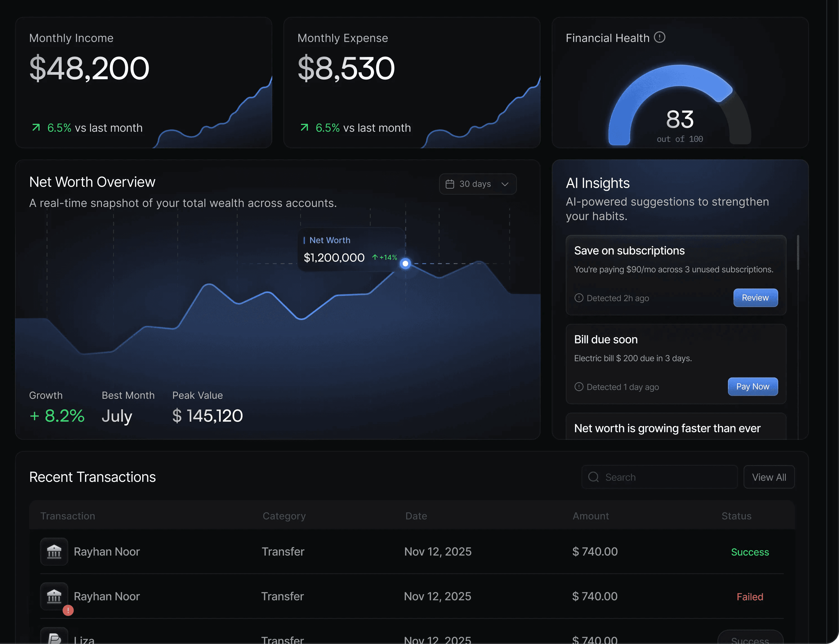Click bank icon of the Success Rayhan Noor row
The image size is (839, 644).
click(54, 552)
